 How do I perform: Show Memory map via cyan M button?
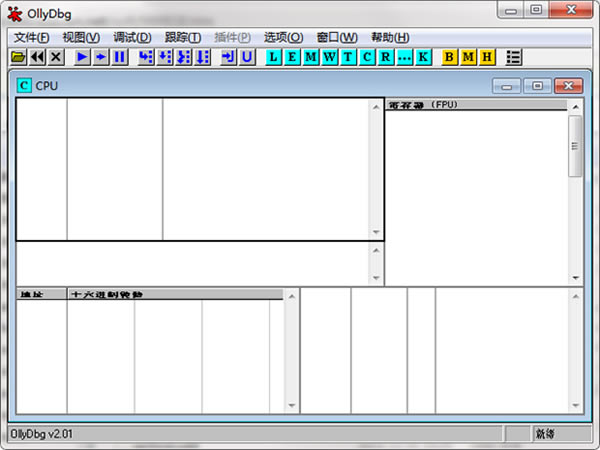(x=311, y=57)
